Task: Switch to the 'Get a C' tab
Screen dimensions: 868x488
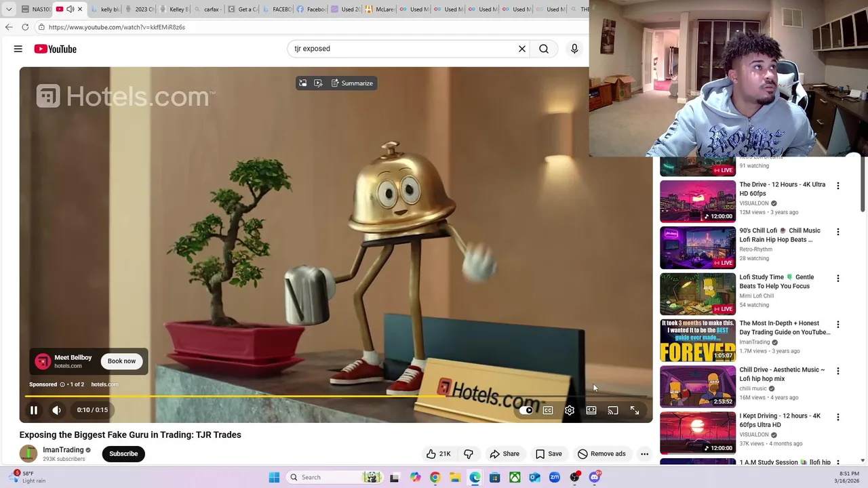Action: [242, 9]
